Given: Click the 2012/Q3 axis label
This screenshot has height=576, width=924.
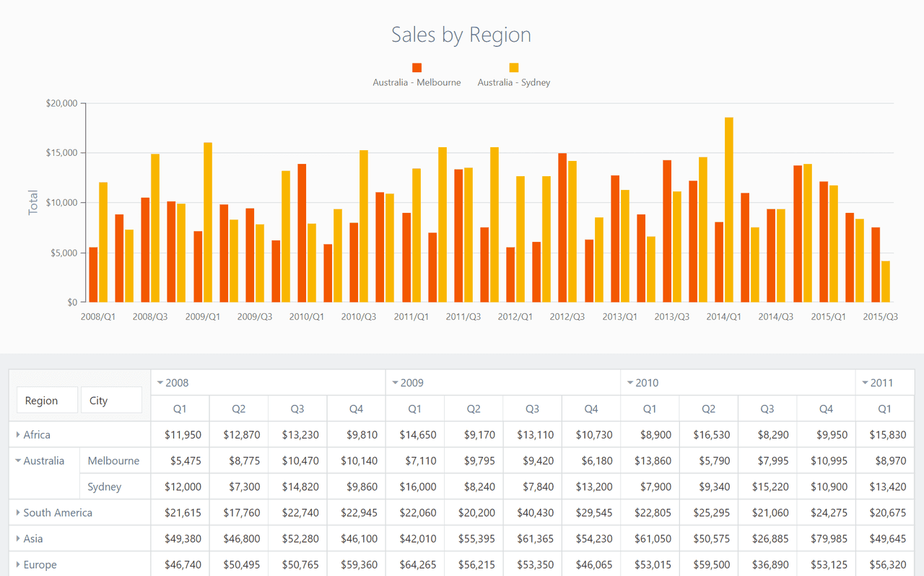Looking at the screenshot, I should (567, 317).
